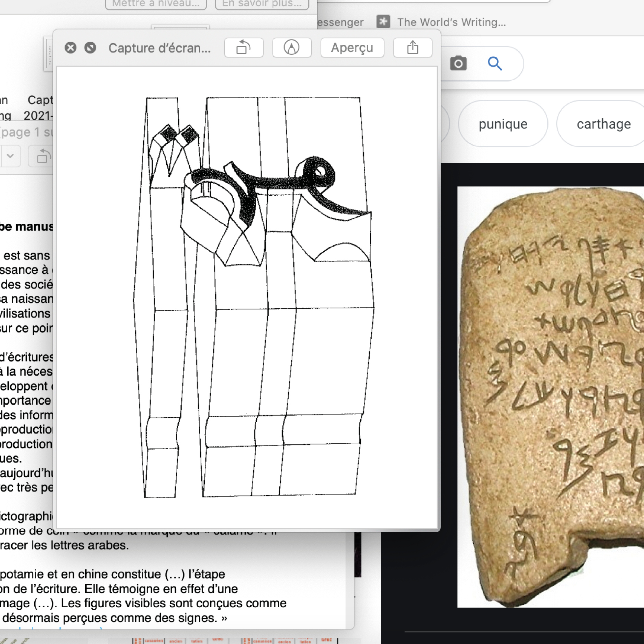Image resolution: width=644 pixels, height=644 pixels.
Task: Click the camera search-by-image icon
Action: (x=458, y=63)
